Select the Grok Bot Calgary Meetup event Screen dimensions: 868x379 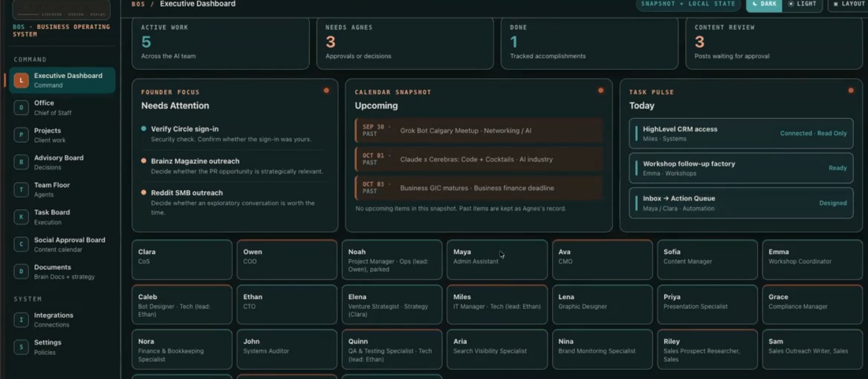pos(478,131)
